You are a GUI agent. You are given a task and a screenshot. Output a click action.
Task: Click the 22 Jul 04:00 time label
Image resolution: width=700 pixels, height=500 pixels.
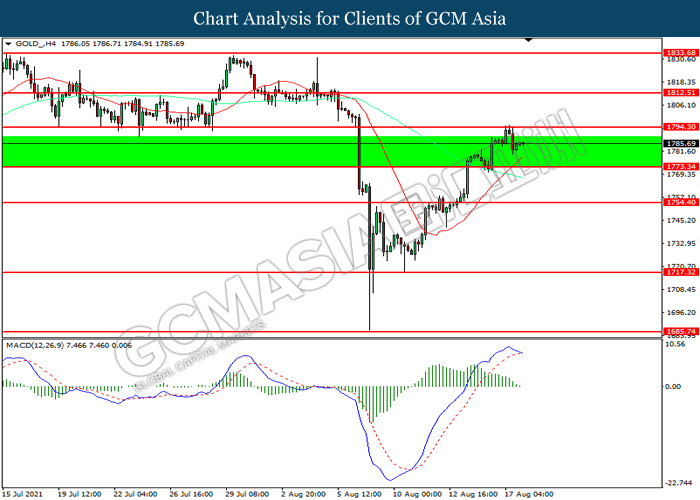[135, 494]
